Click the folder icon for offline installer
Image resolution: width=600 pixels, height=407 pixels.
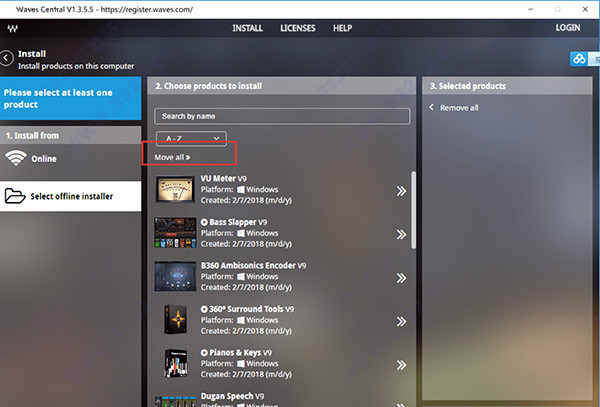[15, 196]
